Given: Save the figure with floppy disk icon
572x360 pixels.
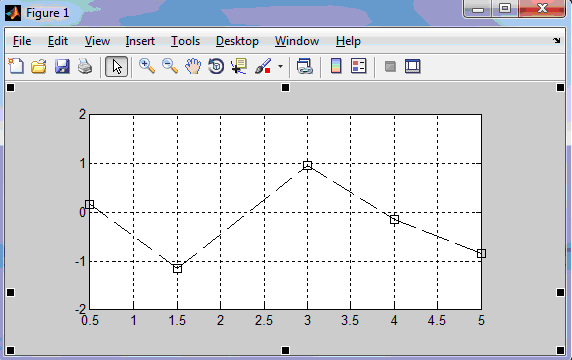Looking at the screenshot, I should click(x=62, y=67).
